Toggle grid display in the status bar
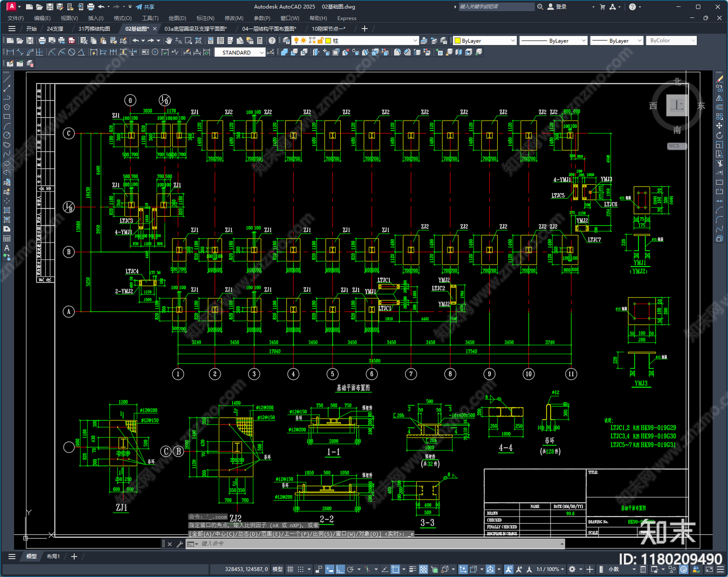Image resolution: width=728 pixels, height=577 pixels. (x=290, y=569)
